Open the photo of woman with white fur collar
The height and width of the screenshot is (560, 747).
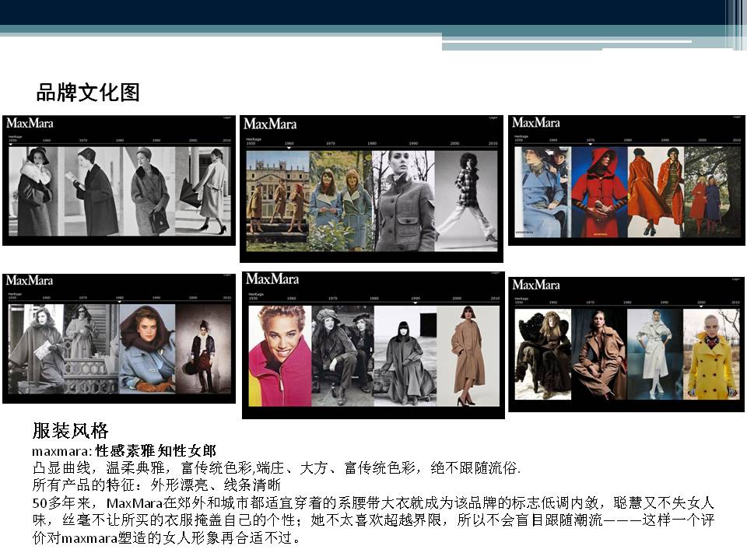(33, 191)
